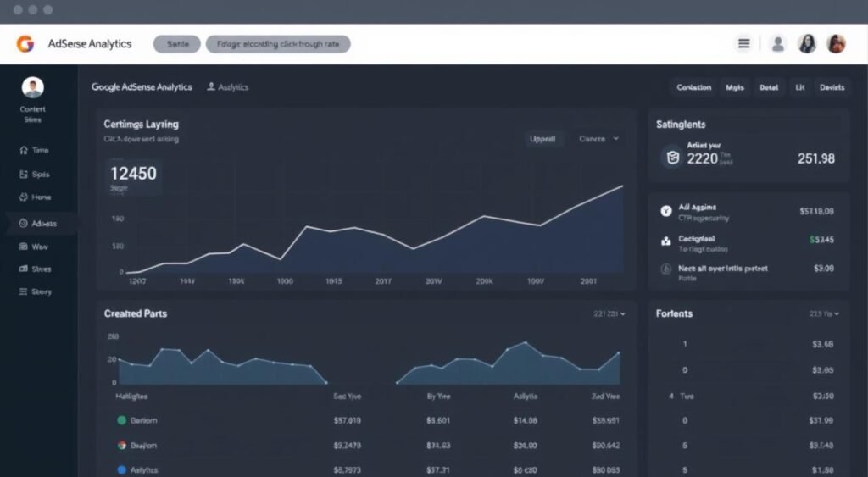The image size is (868, 477).
Task: Click the AdSerse Analytics header title
Action: (x=90, y=44)
